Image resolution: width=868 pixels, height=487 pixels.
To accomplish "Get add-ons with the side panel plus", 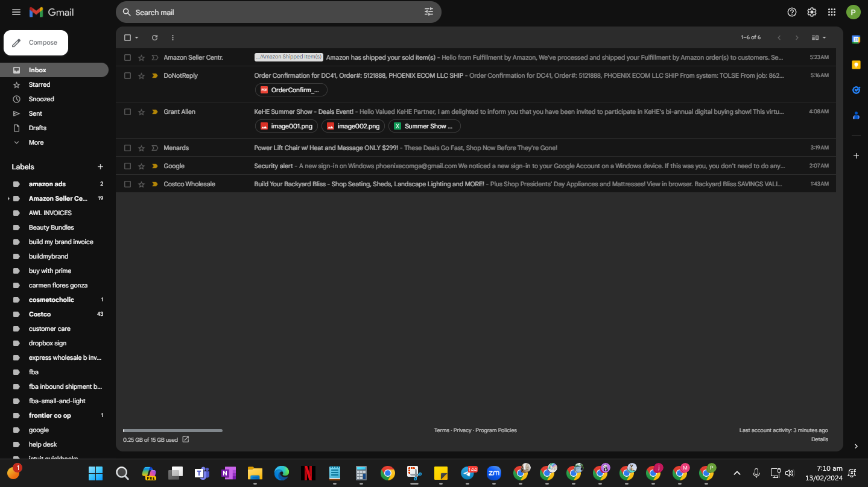I will 856,156.
